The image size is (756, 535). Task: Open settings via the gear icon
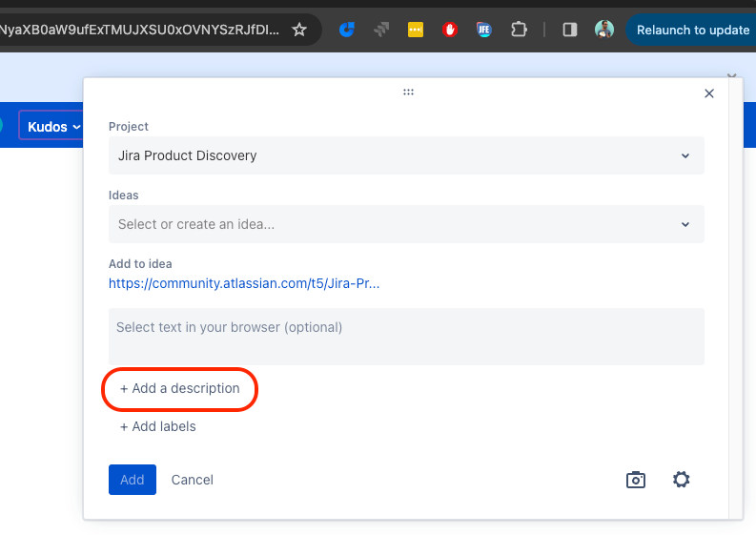coord(681,480)
